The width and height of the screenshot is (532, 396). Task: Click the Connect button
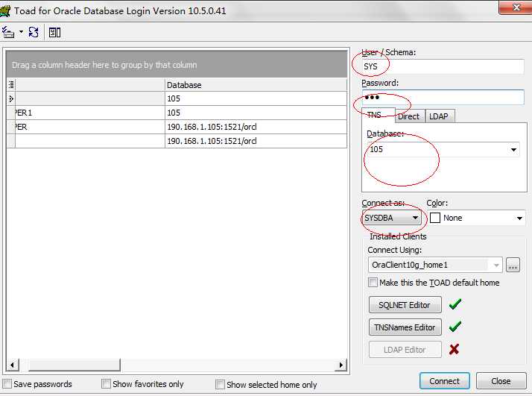click(445, 381)
